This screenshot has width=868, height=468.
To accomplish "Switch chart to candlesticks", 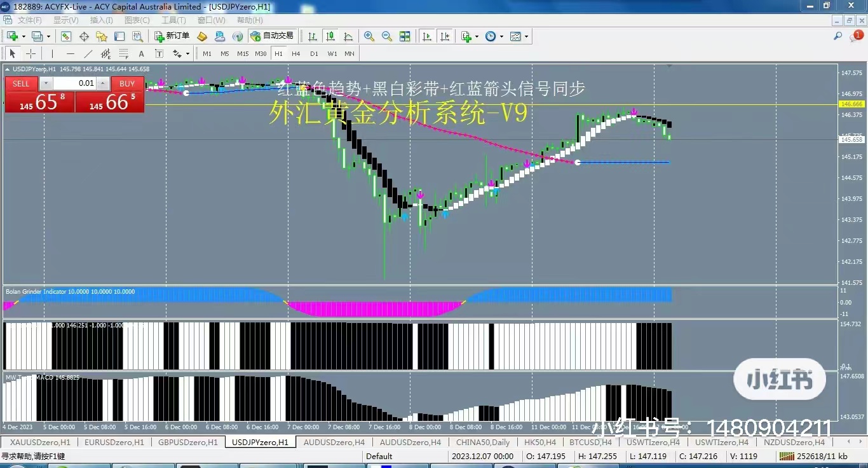I will [330, 36].
